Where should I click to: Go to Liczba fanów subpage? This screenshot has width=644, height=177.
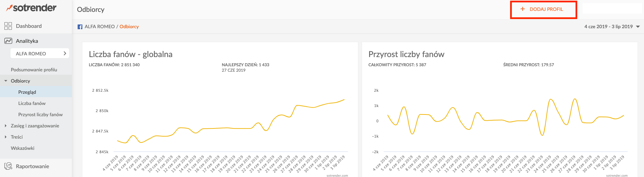click(32, 103)
